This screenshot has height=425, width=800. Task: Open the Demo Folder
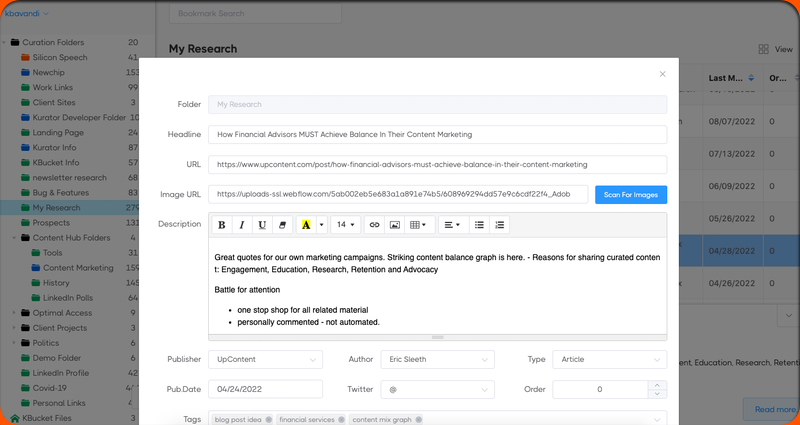pyautogui.click(x=57, y=358)
